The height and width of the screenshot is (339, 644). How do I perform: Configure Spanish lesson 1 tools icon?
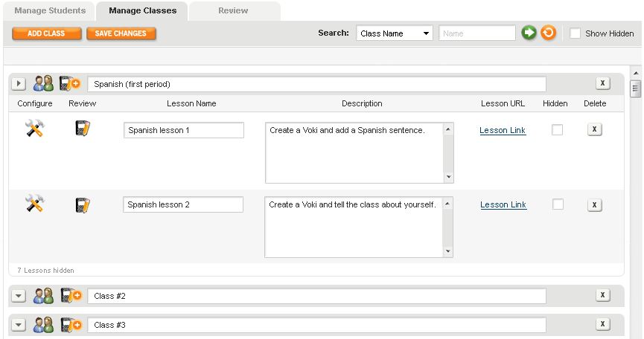click(x=35, y=129)
